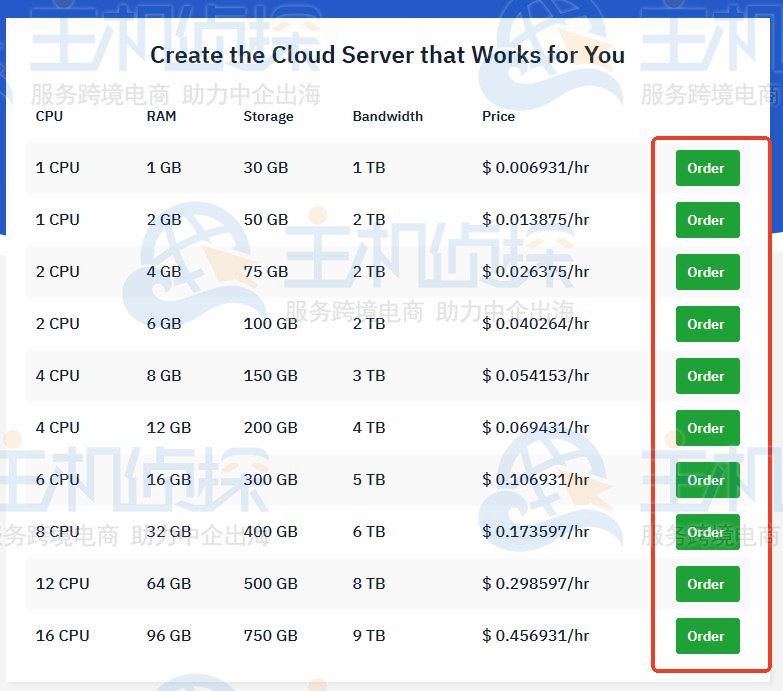
Task: Click the 400 GB storage cell
Action: (x=271, y=531)
